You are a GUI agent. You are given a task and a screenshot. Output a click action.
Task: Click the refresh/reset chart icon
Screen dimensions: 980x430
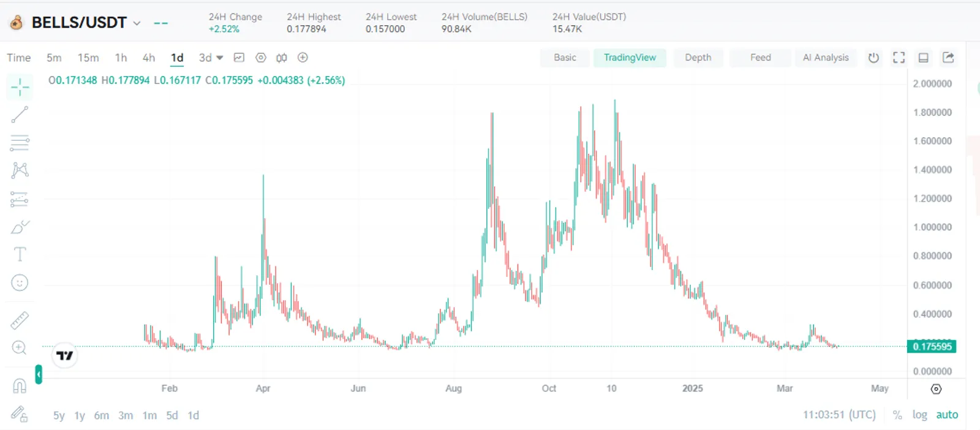point(873,58)
